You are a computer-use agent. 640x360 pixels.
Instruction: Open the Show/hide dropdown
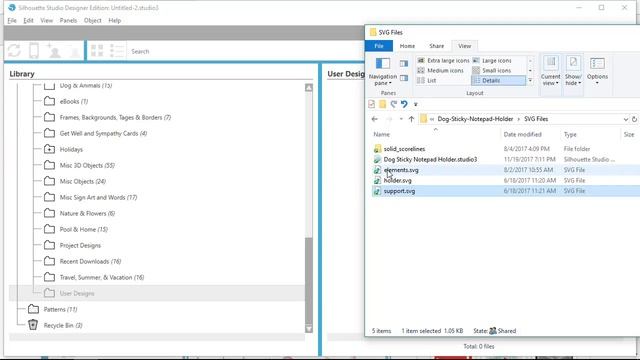pos(573,71)
